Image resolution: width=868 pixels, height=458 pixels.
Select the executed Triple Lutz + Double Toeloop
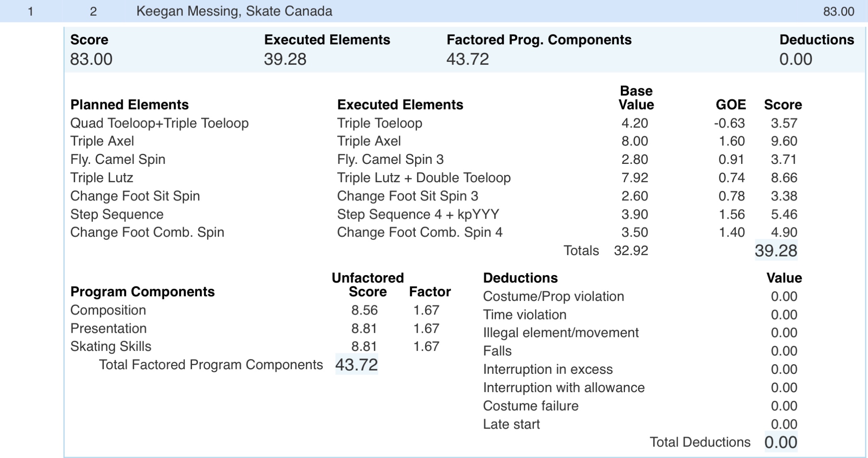click(423, 178)
